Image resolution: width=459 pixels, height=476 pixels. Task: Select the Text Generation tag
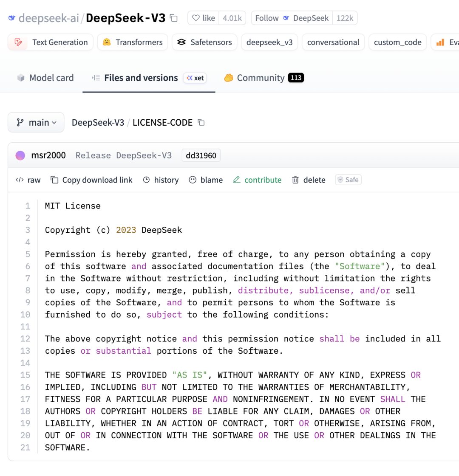tap(51, 42)
